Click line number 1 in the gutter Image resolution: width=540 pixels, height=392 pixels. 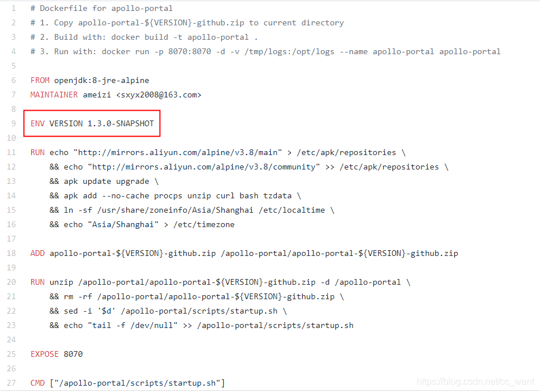click(13, 8)
